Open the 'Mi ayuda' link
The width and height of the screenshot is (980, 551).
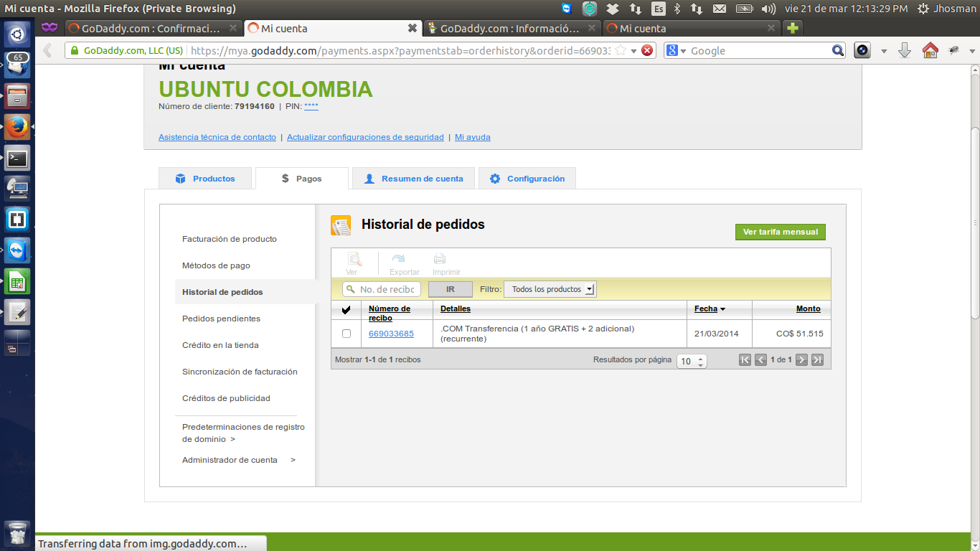[473, 137]
